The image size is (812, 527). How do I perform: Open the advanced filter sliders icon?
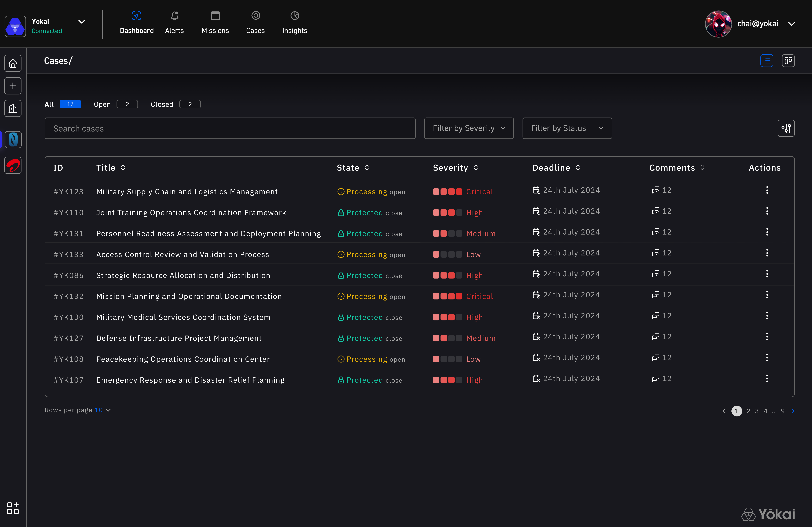point(786,128)
